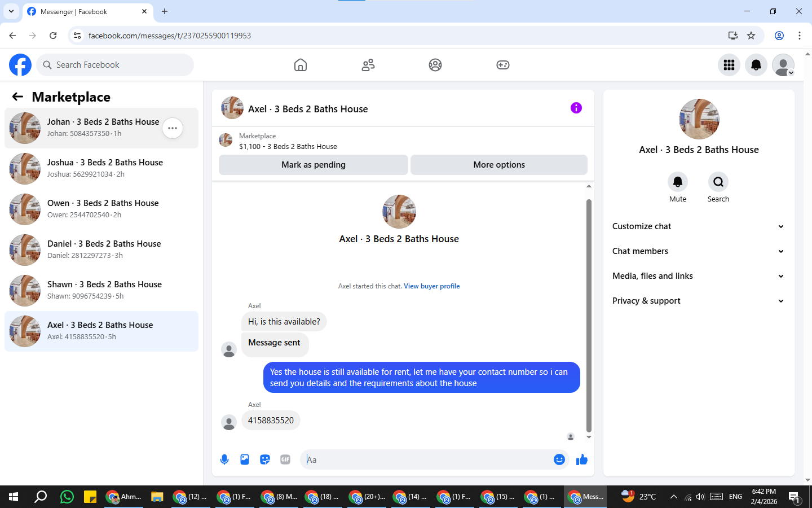Open conversation information purple icon

point(576,108)
